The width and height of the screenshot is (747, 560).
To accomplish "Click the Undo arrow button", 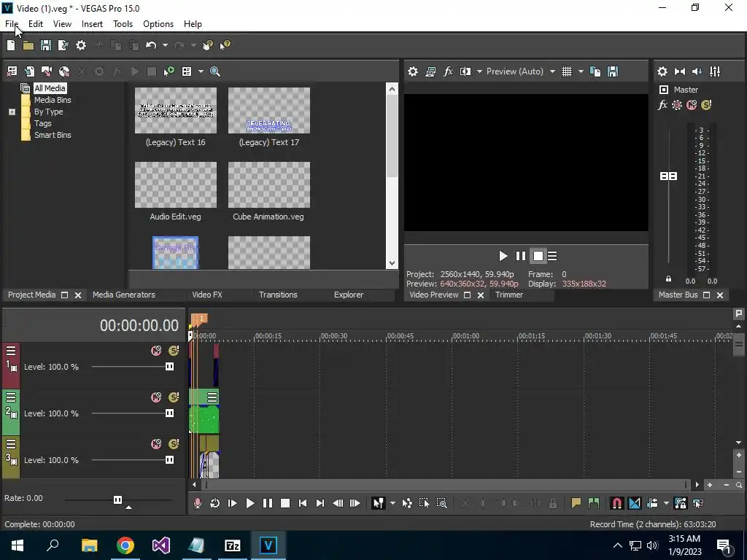I will tap(151, 45).
